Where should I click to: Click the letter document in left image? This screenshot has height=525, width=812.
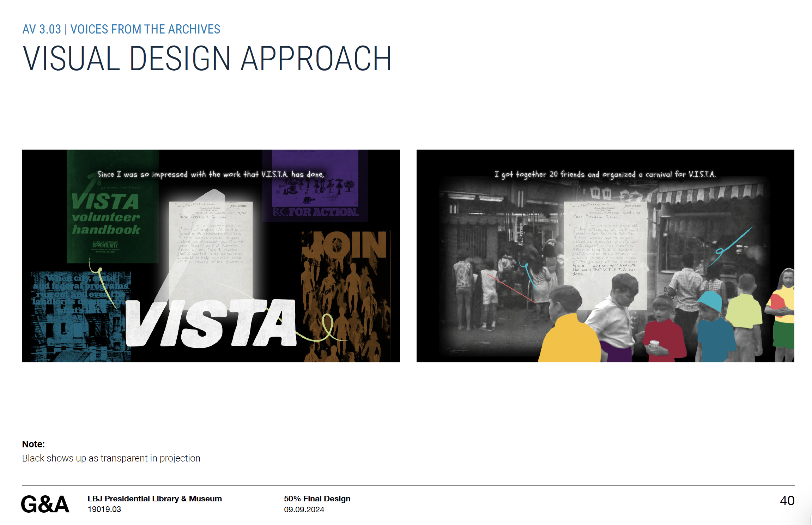[x=211, y=247]
